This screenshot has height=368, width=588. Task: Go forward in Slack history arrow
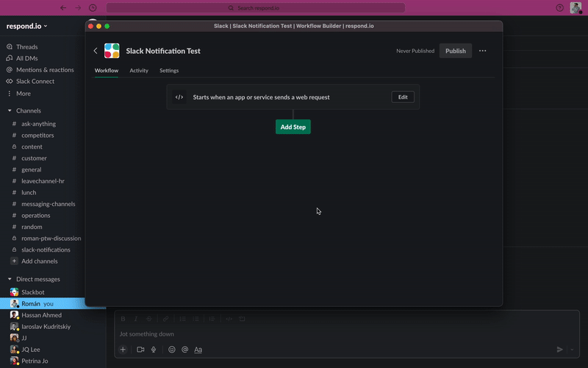point(78,8)
